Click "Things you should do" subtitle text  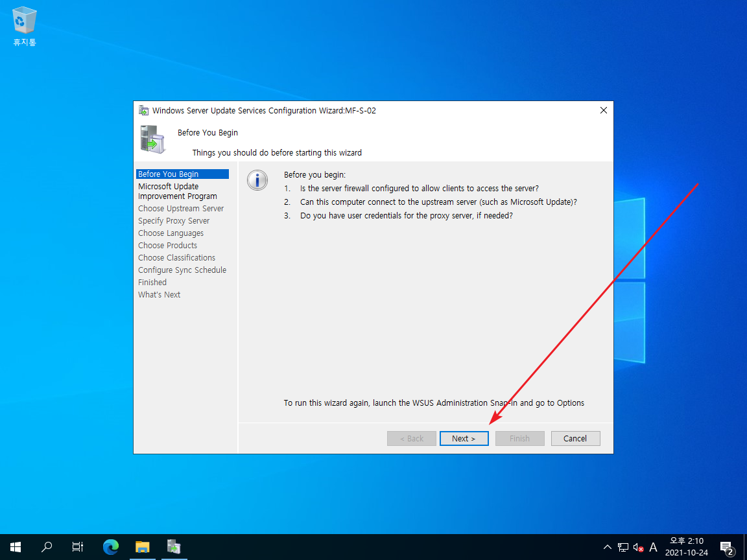(x=277, y=153)
